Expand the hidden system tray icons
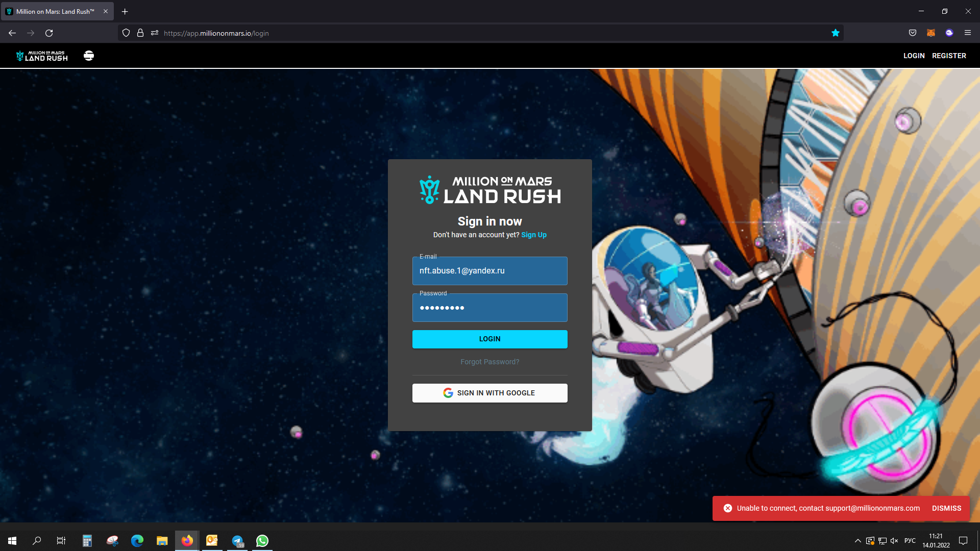This screenshot has height=551, width=980. [x=858, y=541]
